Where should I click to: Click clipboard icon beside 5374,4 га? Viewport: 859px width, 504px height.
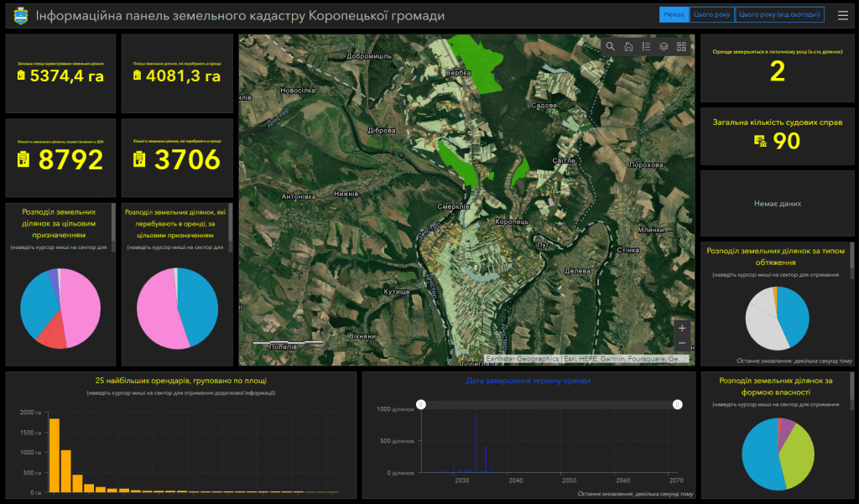tap(21, 75)
